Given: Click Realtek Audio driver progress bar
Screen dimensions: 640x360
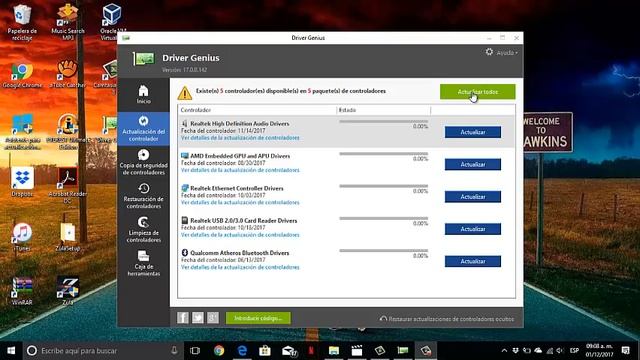Looking at the screenshot, I should click(384, 122).
